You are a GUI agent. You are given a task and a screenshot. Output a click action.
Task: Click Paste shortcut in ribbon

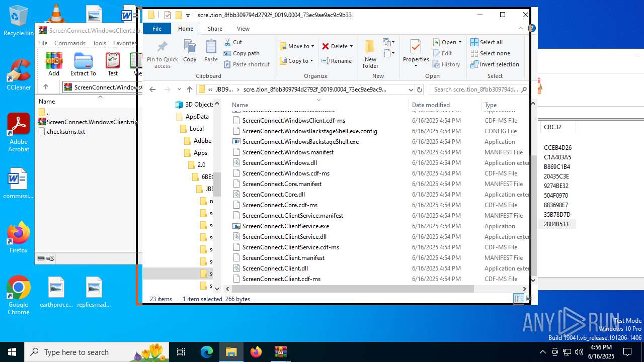coord(247,64)
